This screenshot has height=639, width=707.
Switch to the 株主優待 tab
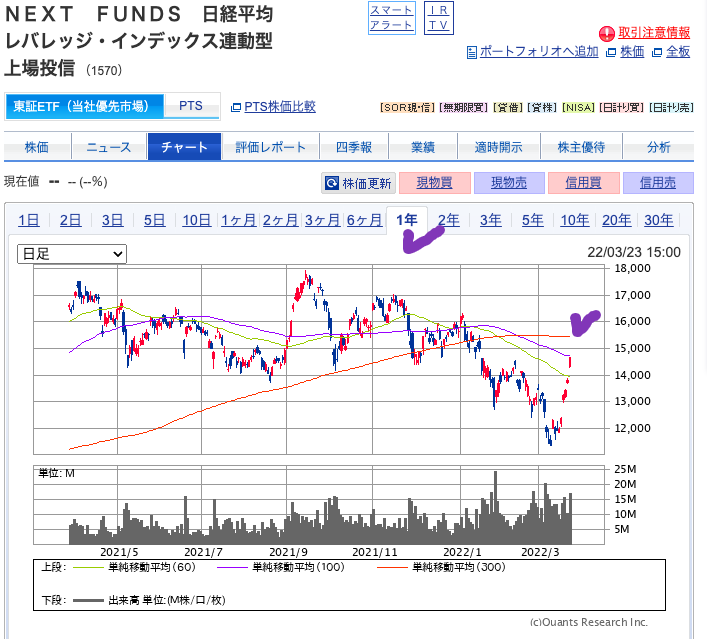click(581, 147)
